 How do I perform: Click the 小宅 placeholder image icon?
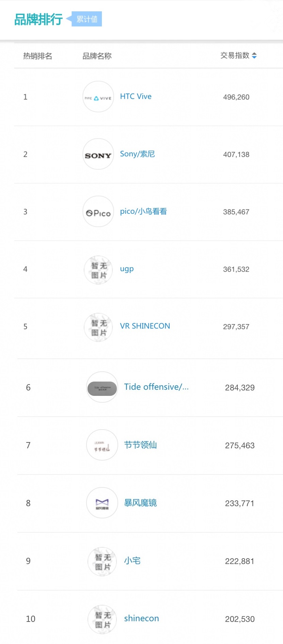point(103,562)
